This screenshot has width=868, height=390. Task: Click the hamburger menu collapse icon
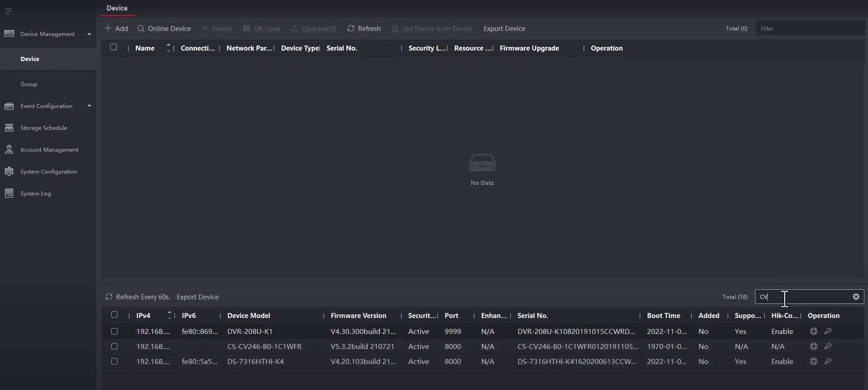pyautogui.click(x=8, y=11)
